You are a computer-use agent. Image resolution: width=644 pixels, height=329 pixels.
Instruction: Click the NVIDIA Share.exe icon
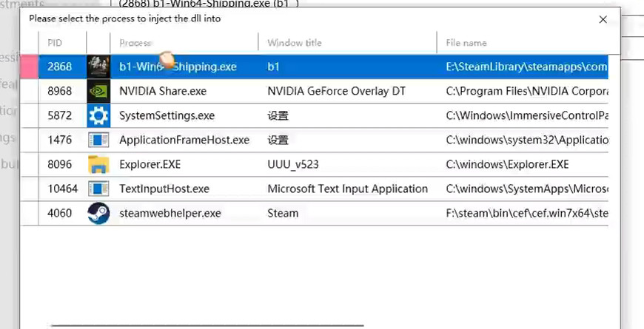[98, 91]
